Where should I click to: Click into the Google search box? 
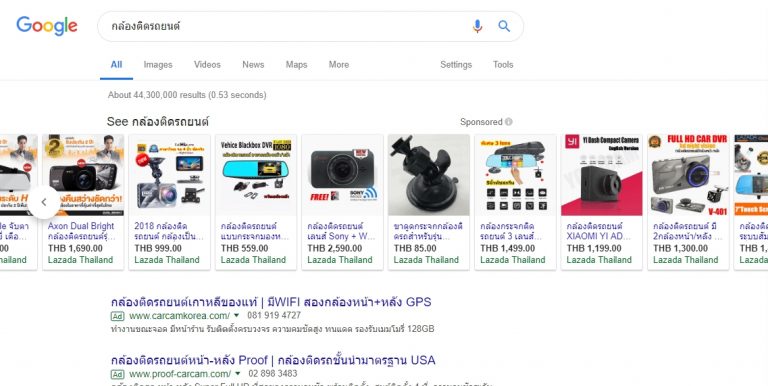click(284, 26)
